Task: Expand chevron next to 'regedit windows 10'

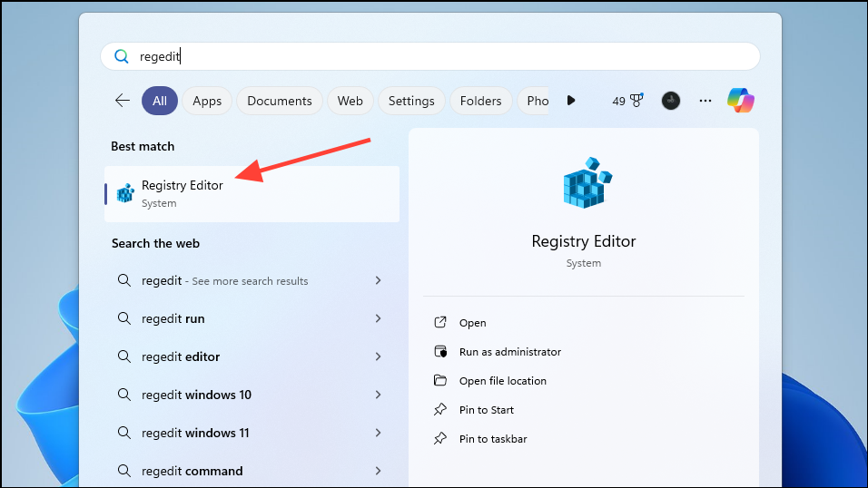Action: click(x=378, y=395)
